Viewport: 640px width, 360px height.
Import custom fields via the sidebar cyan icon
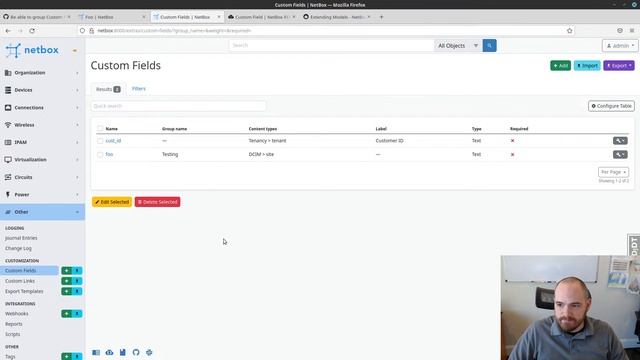(x=77, y=271)
